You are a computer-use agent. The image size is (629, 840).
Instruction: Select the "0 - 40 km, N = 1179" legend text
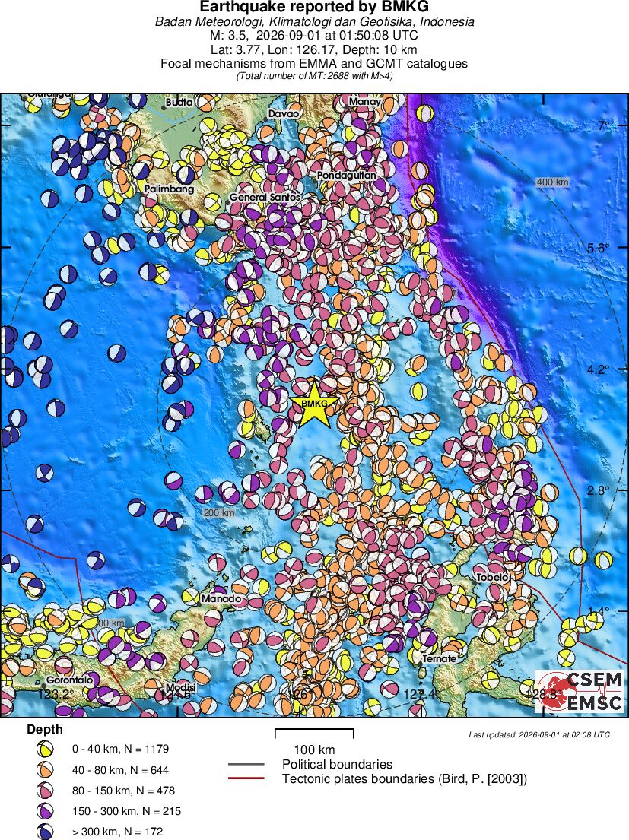tap(120, 749)
